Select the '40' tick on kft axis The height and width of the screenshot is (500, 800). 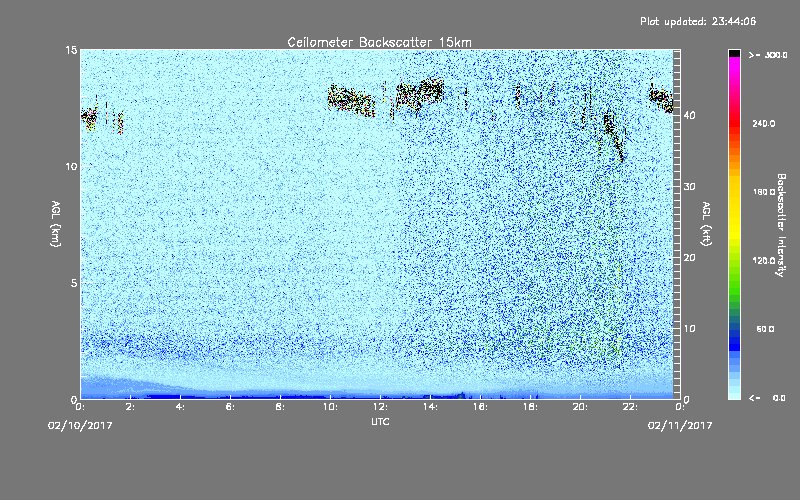tap(689, 115)
